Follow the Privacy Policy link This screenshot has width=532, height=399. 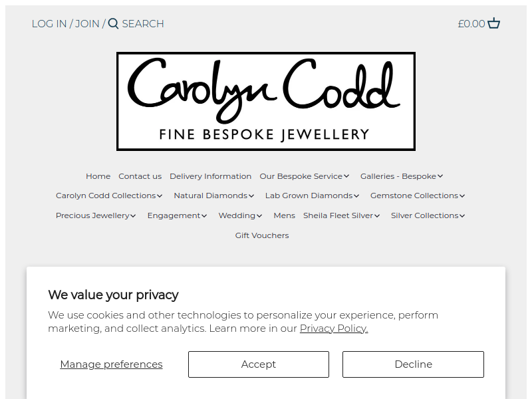point(334,329)
